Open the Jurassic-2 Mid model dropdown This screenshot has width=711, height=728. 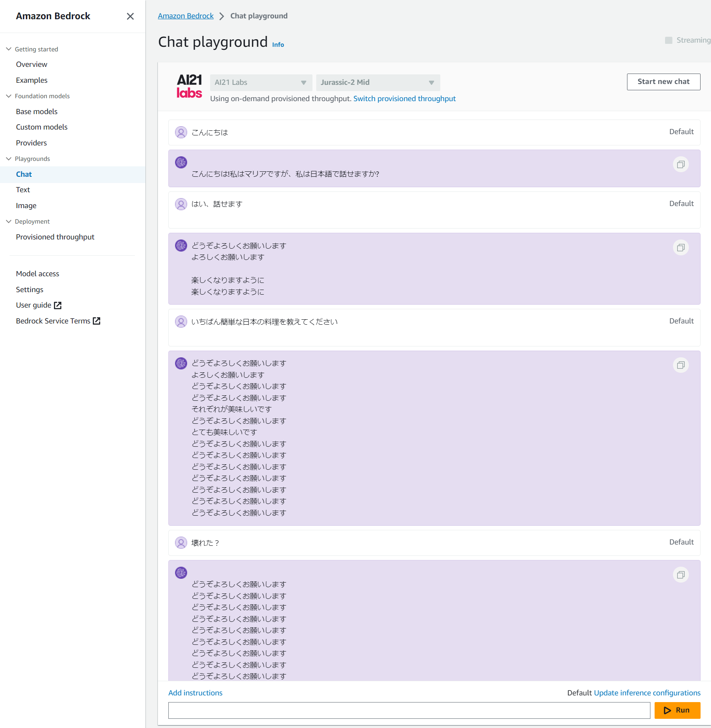[x=378, y=82]
